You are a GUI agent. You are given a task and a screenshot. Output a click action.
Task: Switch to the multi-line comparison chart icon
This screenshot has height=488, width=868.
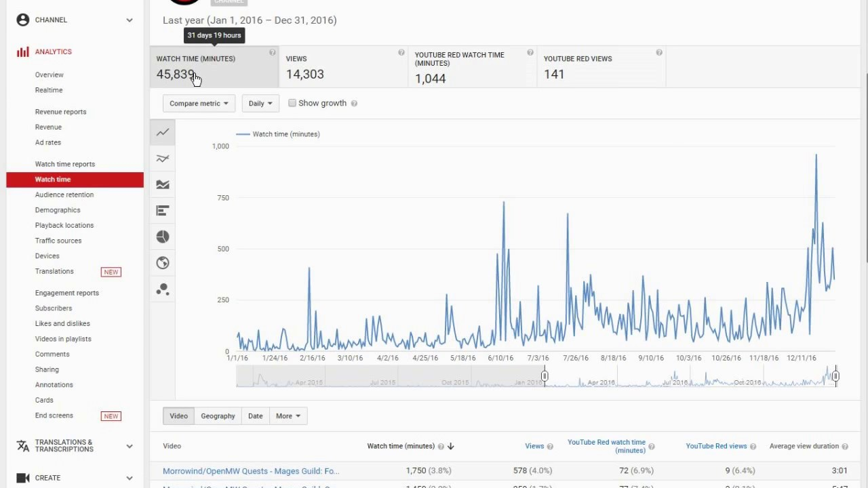coord(162,158)
